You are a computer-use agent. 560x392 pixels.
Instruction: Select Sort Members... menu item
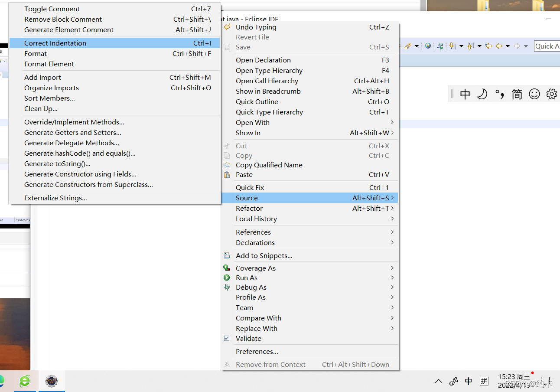click(114, 98)
